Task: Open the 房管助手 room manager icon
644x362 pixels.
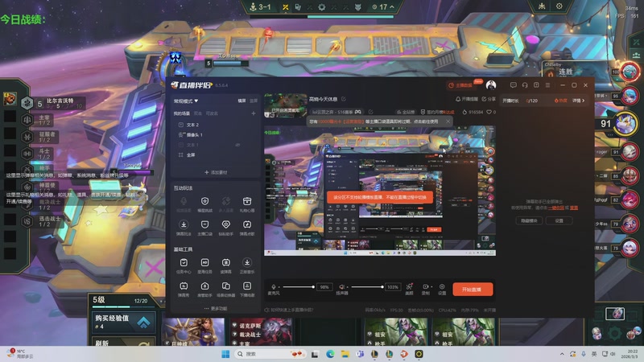Action: pyautogui.click(x=204, y=286)
